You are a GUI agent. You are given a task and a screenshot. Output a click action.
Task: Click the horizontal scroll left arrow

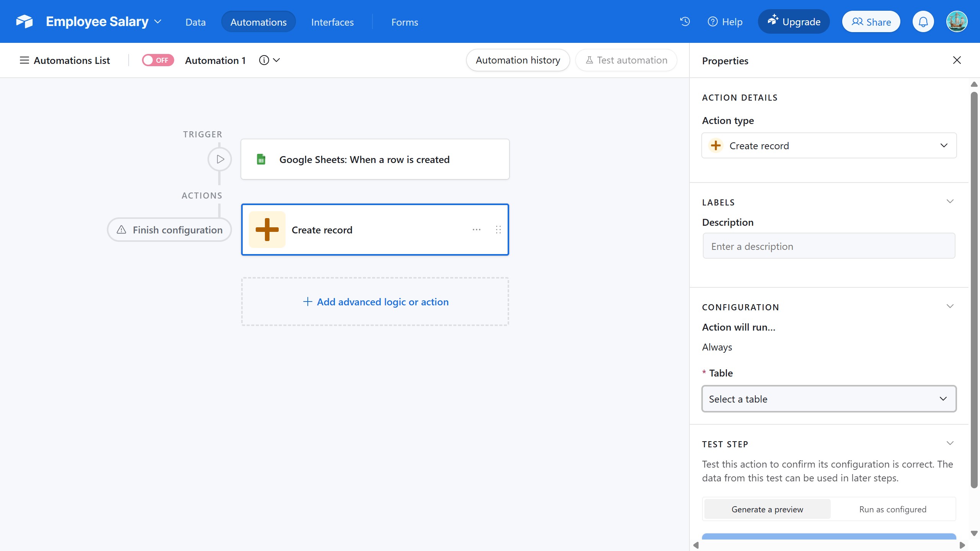696,545
